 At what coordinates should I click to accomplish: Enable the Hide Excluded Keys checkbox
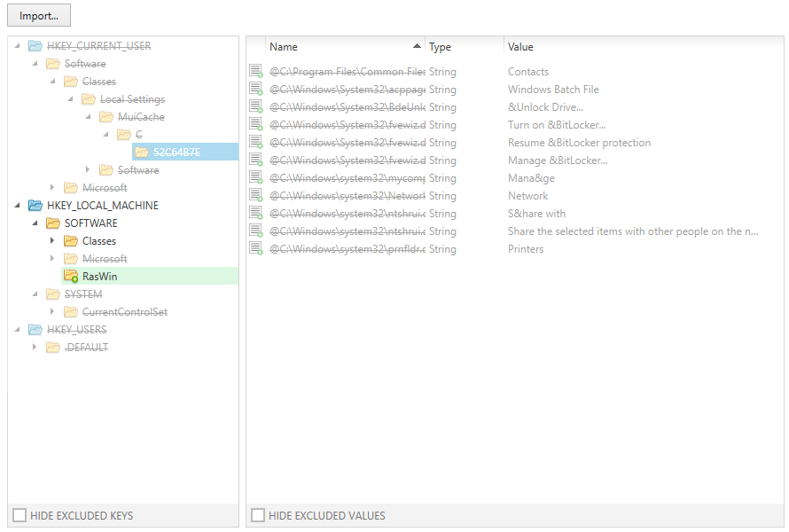(x=19, y=515)
